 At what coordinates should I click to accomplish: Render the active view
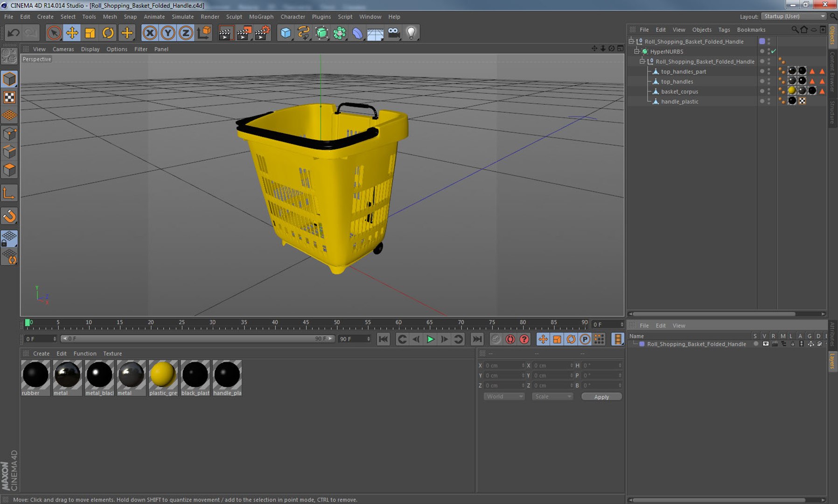point(226,33)
